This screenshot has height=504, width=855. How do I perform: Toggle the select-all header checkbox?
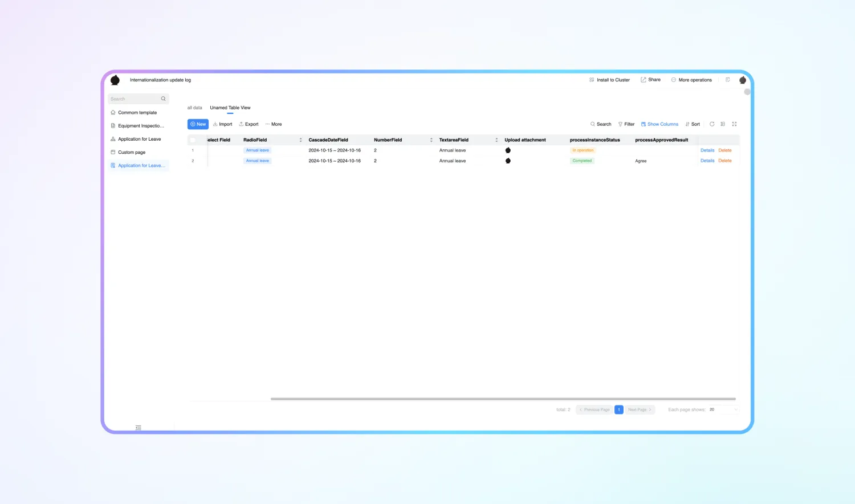tap(193, 140)
